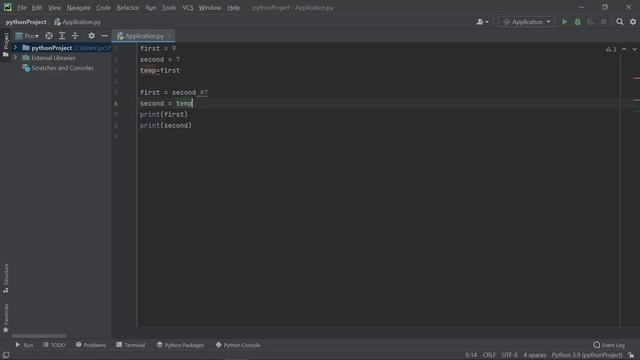Open the Navigate menu
The image size is (640, 360).
pos(78,8)
